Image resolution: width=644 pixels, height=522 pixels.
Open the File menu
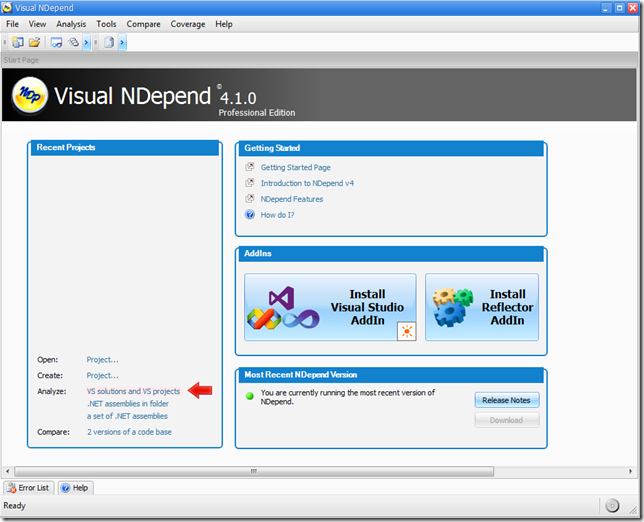click(x=12, y=24)
